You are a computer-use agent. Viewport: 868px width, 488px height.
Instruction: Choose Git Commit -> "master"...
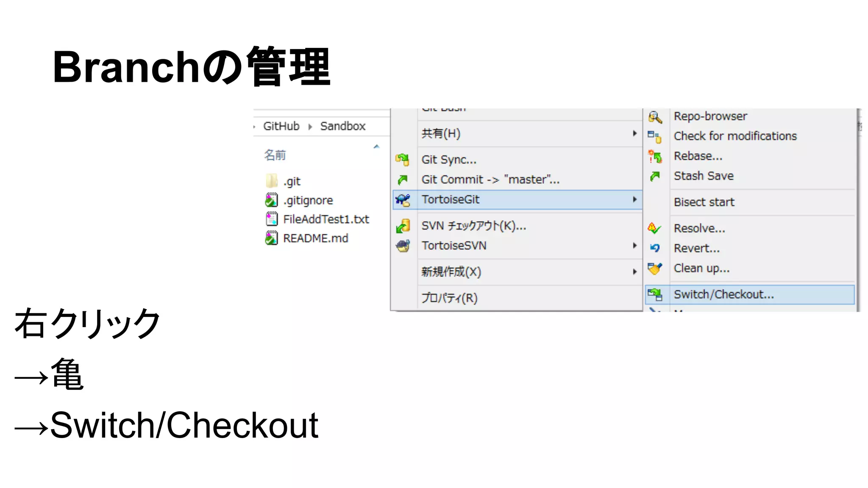517,180
